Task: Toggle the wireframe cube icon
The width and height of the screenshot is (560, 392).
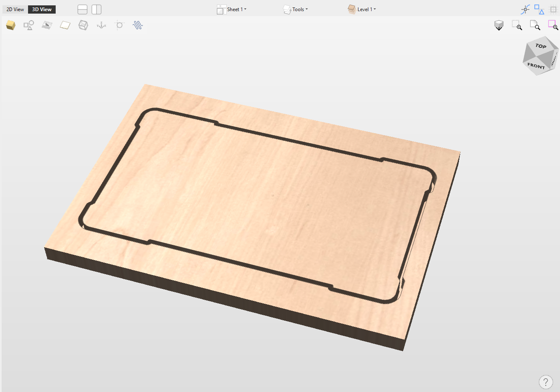Action: 83,26
